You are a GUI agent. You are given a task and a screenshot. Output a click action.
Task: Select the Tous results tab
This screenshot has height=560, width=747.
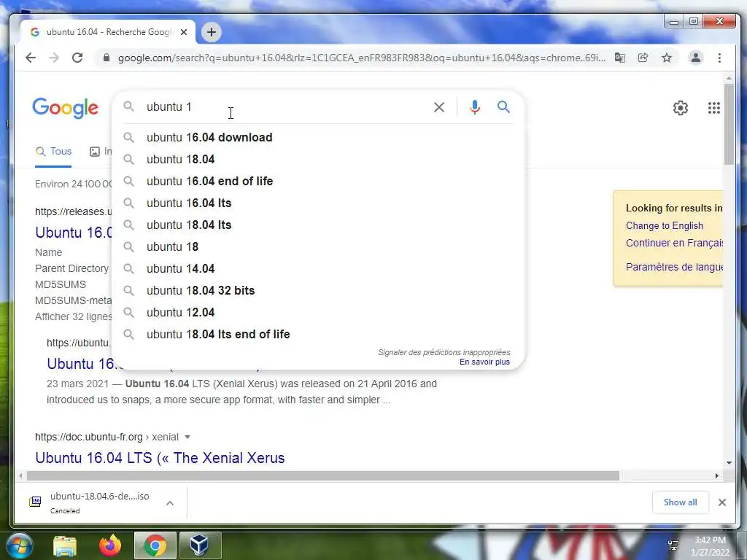[x=53, y=152]
